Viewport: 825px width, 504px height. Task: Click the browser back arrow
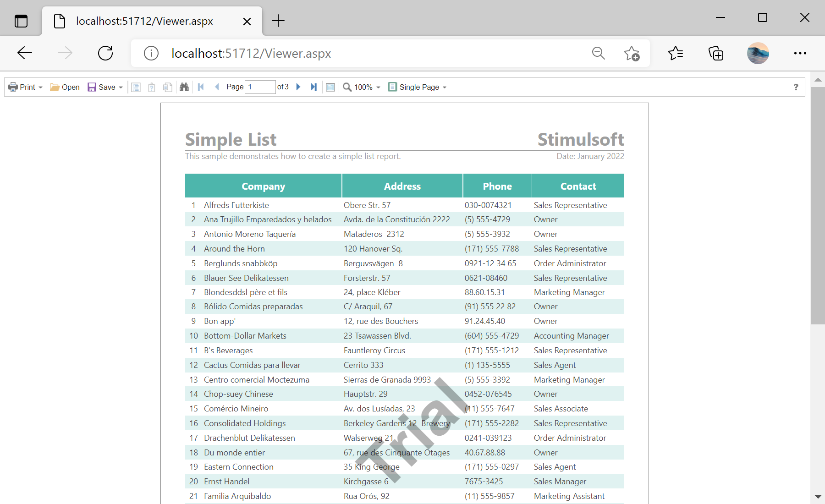tap(25, 53)
